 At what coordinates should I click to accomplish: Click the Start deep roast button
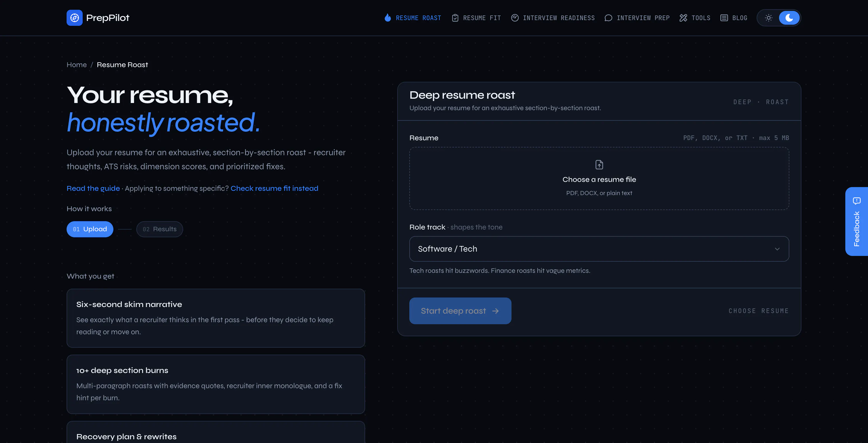click(x=460, y=311)
